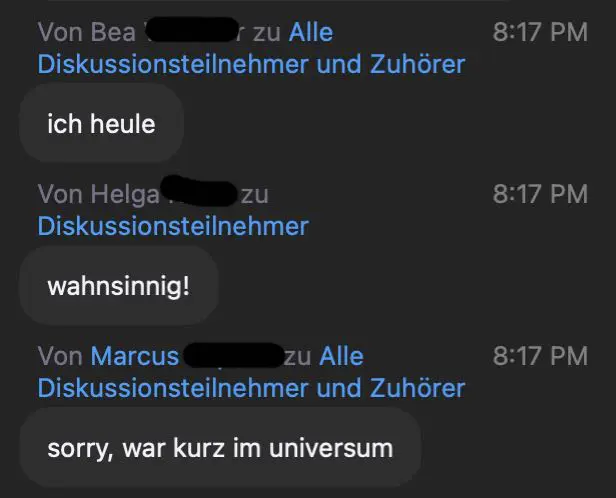The height and width of the screenshot is (498, 616).
Task: Click 'Diskussionsteilnehmer und Zuhörer' under Bea's header
Action: [251, 64]
